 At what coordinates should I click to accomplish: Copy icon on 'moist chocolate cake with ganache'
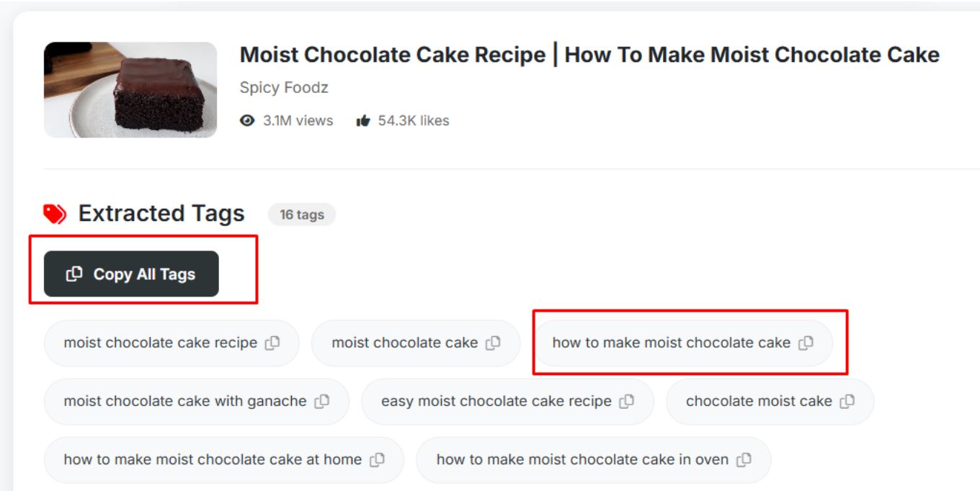pyautogui.click(x=322, y=402)
